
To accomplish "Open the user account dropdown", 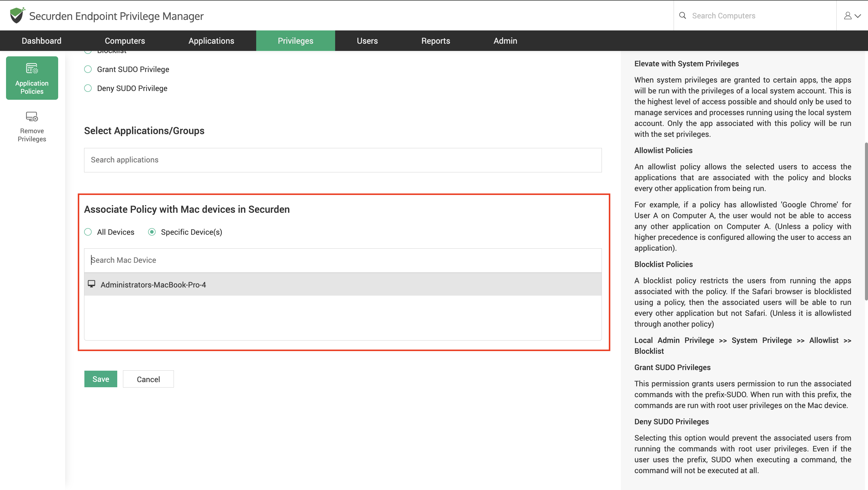I will (852, 15).
